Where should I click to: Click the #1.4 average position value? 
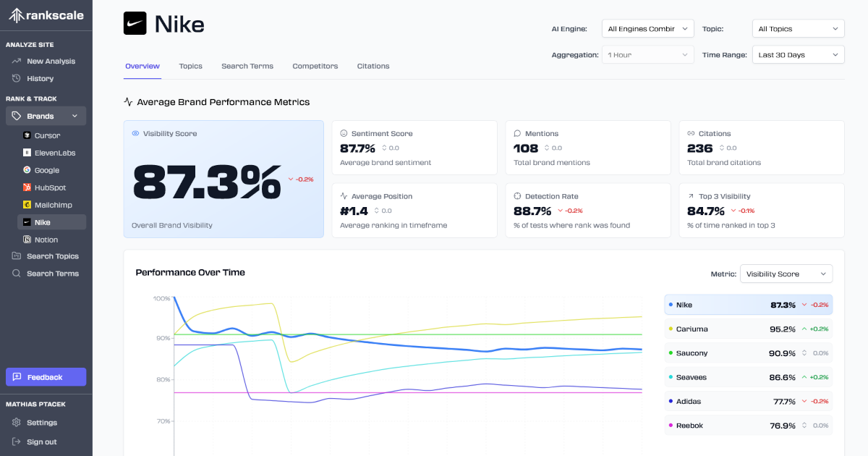(x=354, y=211)
